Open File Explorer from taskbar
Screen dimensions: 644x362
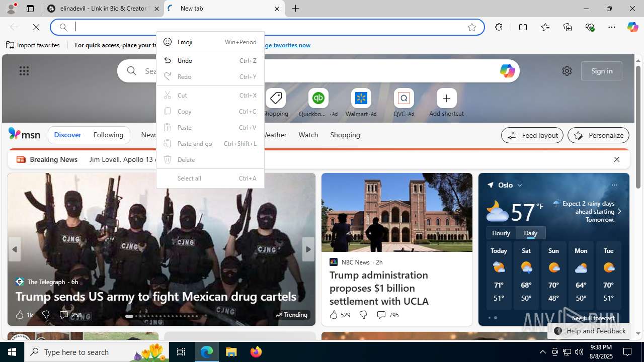point(231,352)
